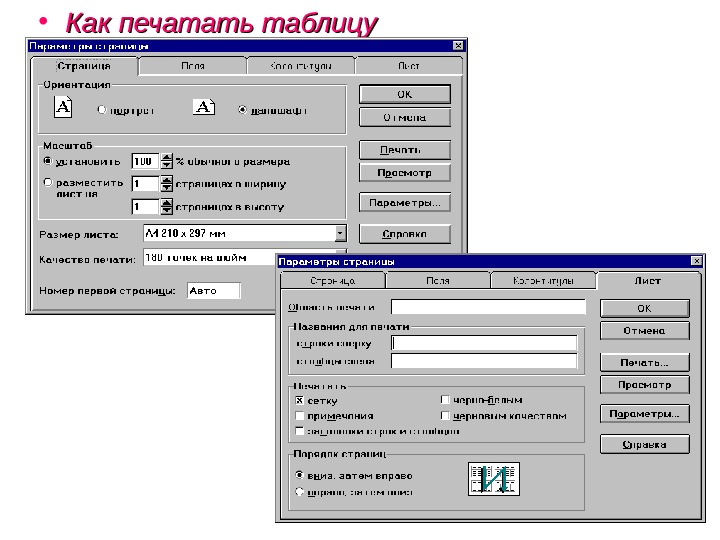Enable the row and column headings checkbox

coord(299,431)
